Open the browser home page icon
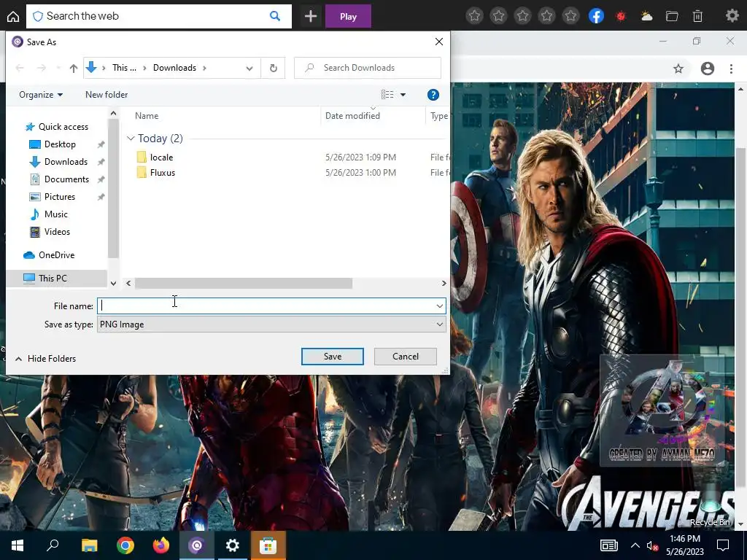The height and width of the screenshot is (560, 747). click(x=13, y=17)
